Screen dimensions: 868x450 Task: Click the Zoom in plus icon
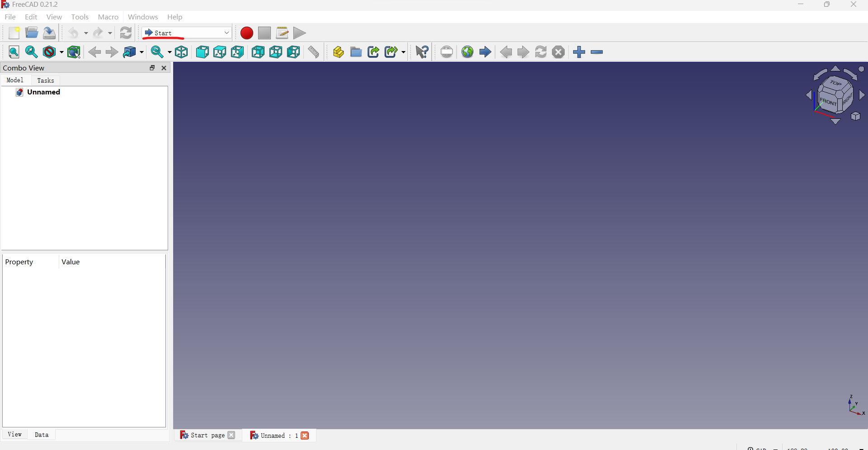[x=580, y=52]
